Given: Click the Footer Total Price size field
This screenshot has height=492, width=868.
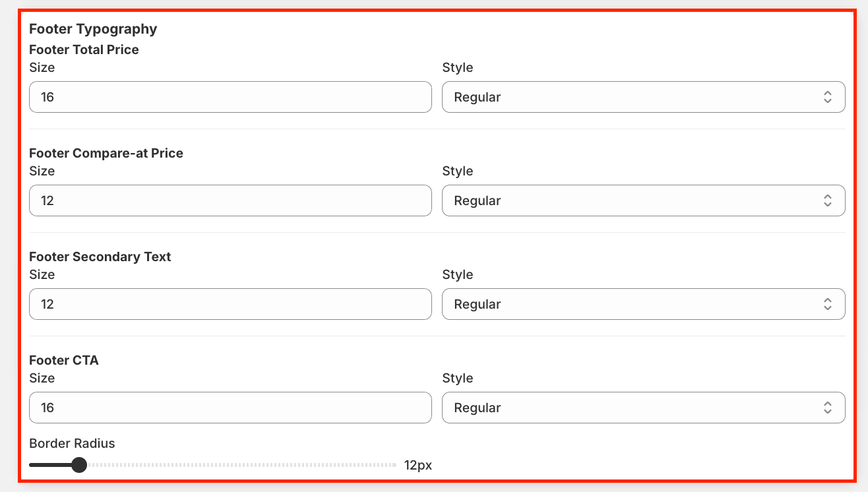Looking at the screenshot, I should point(230,97).
